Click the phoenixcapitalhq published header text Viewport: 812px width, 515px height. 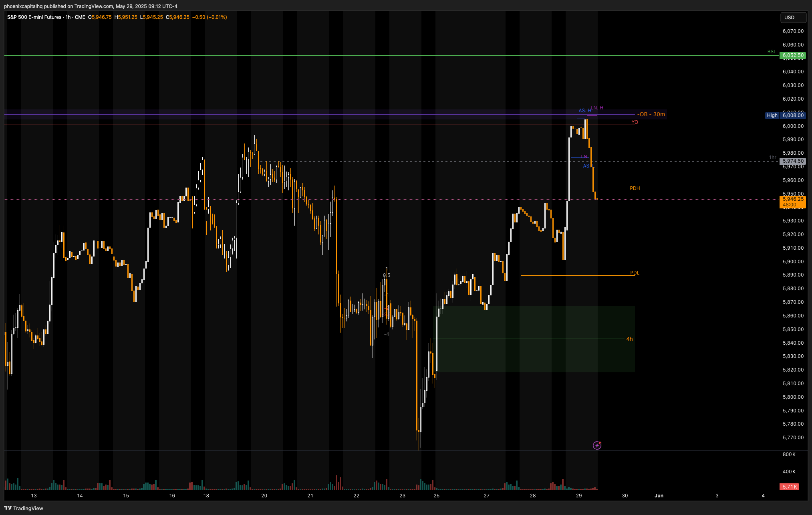[91, 6]
